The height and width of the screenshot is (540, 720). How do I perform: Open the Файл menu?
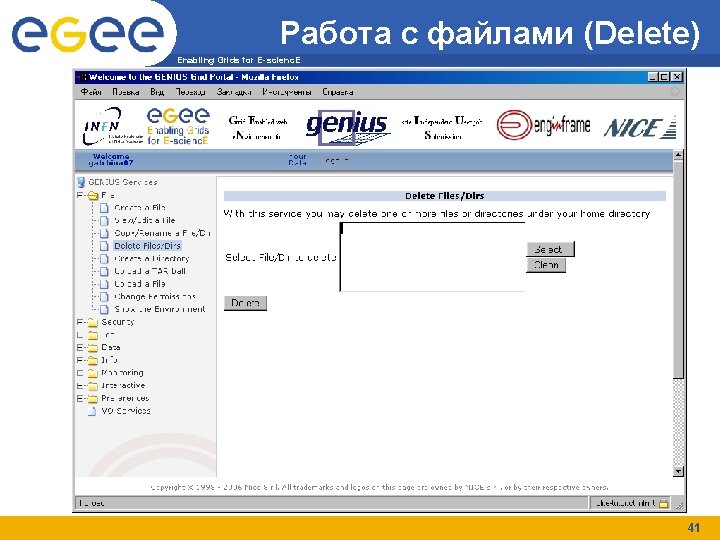click(x=91, y=92)
